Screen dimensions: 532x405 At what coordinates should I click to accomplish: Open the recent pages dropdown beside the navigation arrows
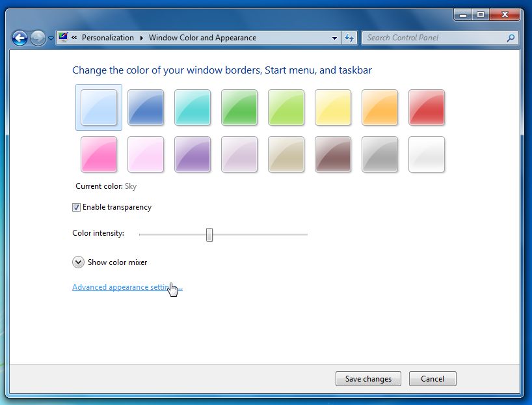50,38
